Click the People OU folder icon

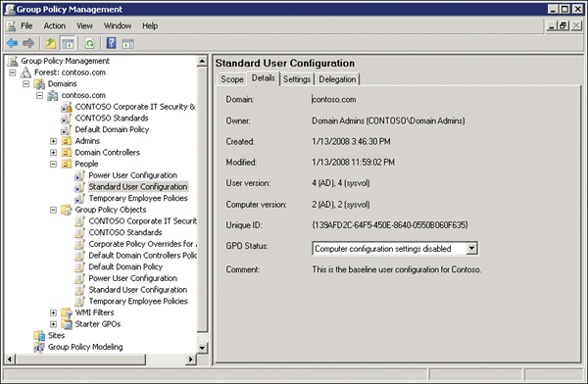click(67, 164)
